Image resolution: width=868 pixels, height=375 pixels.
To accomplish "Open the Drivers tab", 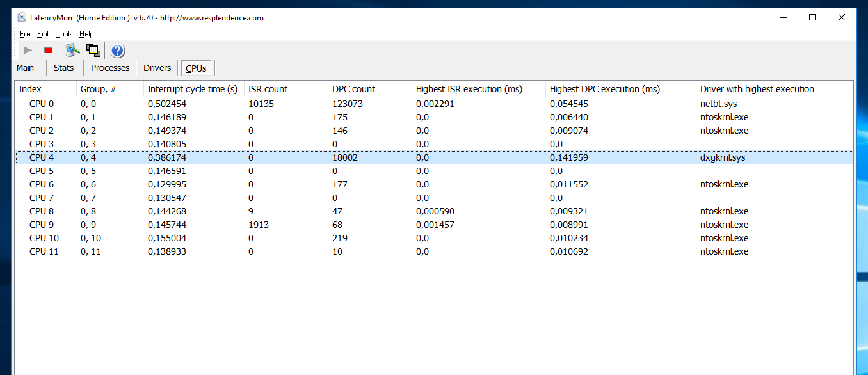I will click(x=157, y=68).
